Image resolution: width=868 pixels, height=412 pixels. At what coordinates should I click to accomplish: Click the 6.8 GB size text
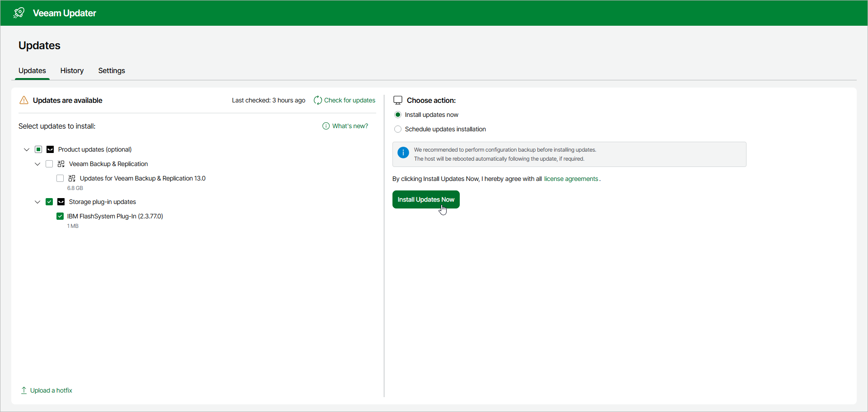(x=75, y=188)
